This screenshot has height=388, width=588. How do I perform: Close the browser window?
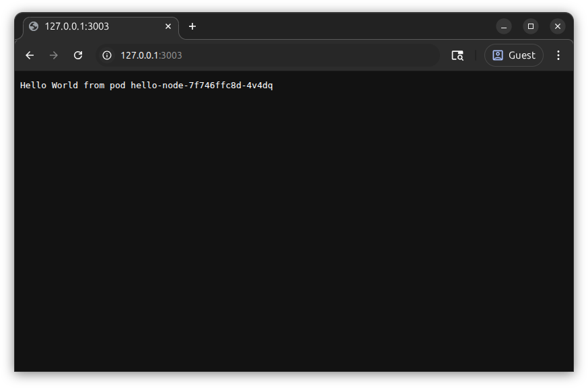coord(558,26)
